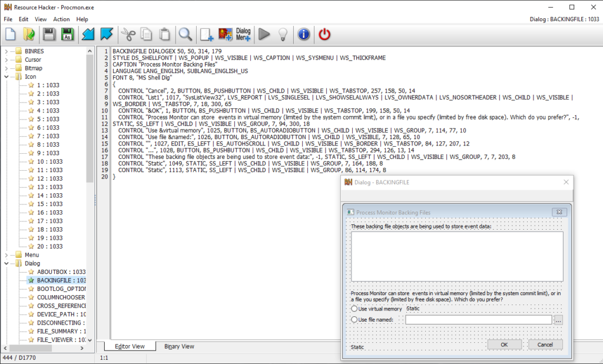Open the File menu
Screen dimensions: 603x364
8,19
